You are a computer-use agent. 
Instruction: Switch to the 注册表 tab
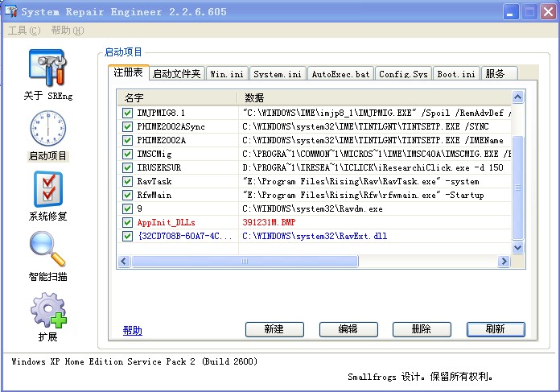(128, 72)
